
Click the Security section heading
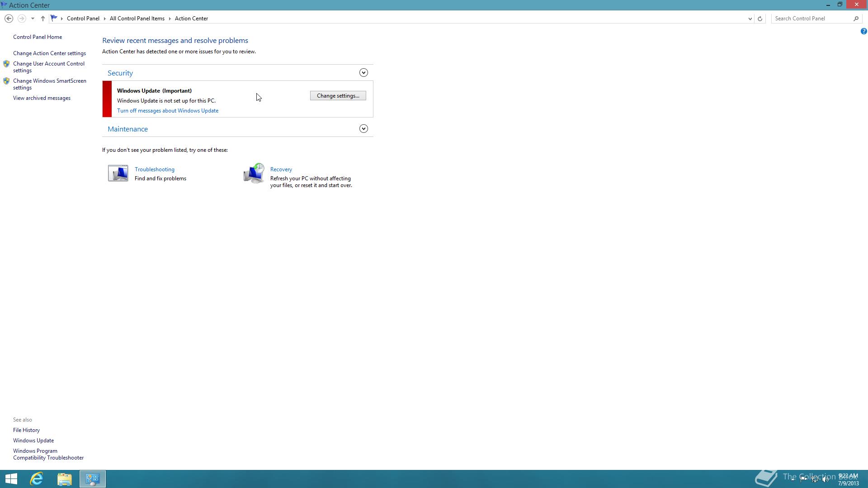pyautogui.click(x=120, y=73)
